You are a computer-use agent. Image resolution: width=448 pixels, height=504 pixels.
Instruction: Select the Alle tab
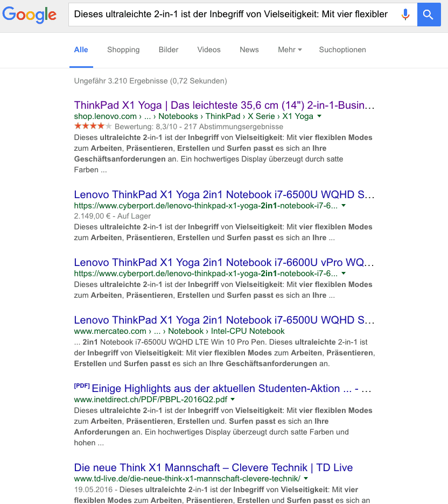tap(81, 50)
